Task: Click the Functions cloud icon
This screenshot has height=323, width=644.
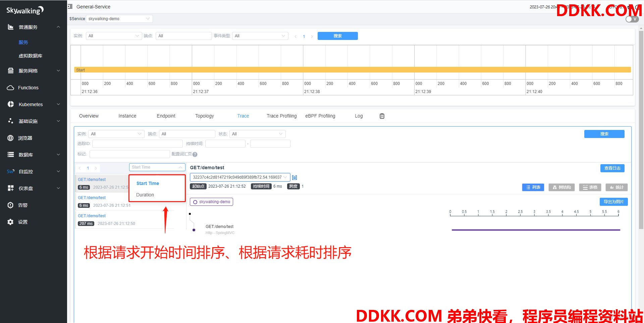Action: (x=10, y=88)
